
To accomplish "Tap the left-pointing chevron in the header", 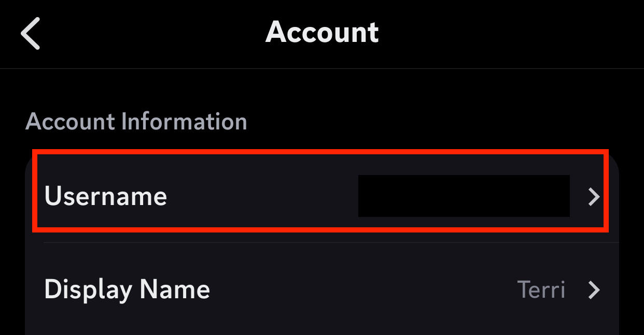I will tap(31, 33).
